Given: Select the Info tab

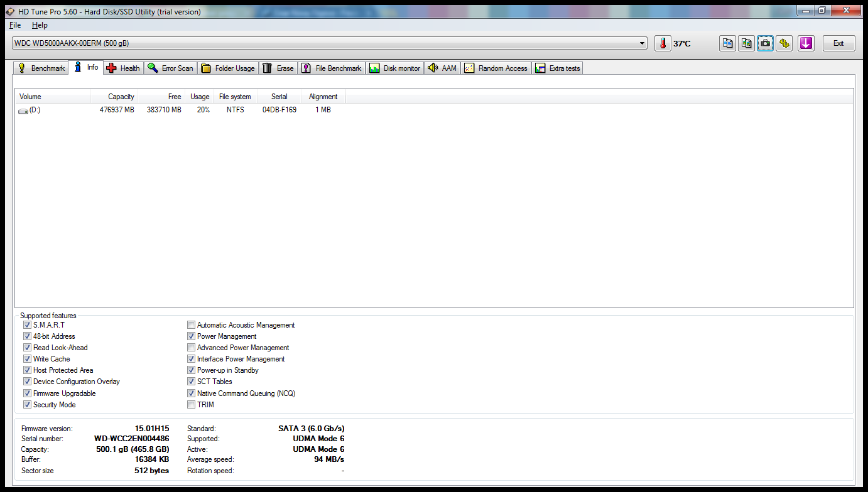Looking at the screenshot, I should pos(86,67).
